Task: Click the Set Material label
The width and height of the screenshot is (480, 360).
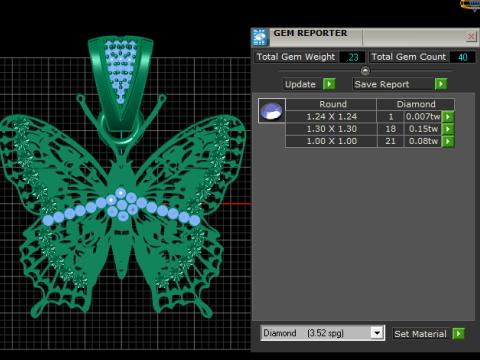Action: [x=420, y=334]
